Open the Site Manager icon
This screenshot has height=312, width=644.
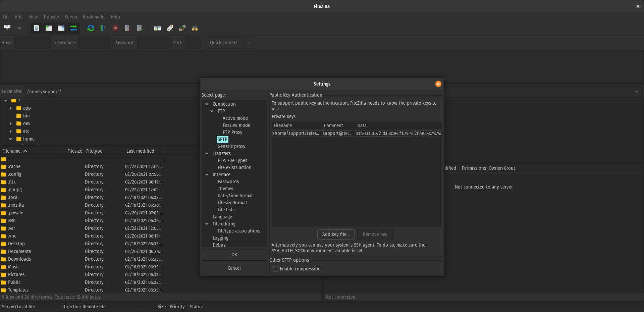[7, 28]
